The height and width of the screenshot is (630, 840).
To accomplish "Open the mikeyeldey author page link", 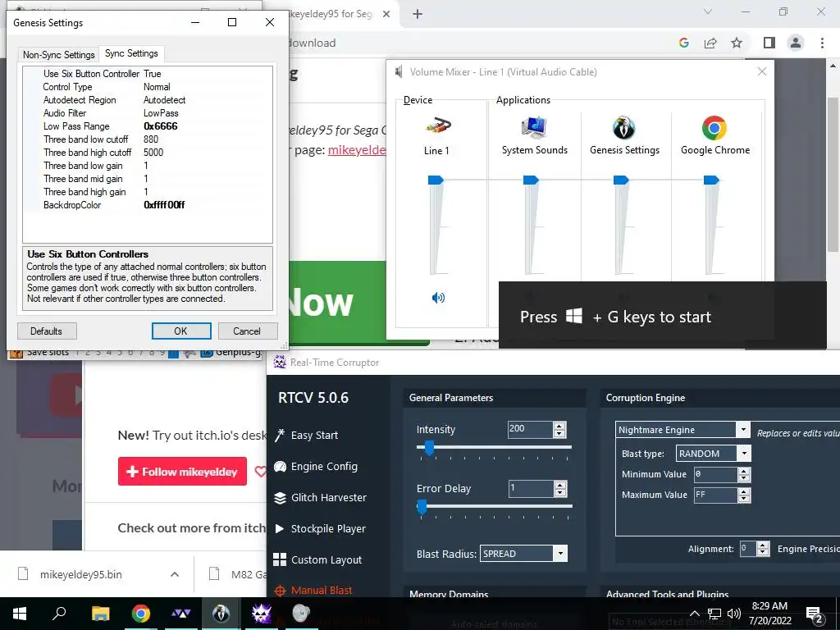I will (357, 150).
